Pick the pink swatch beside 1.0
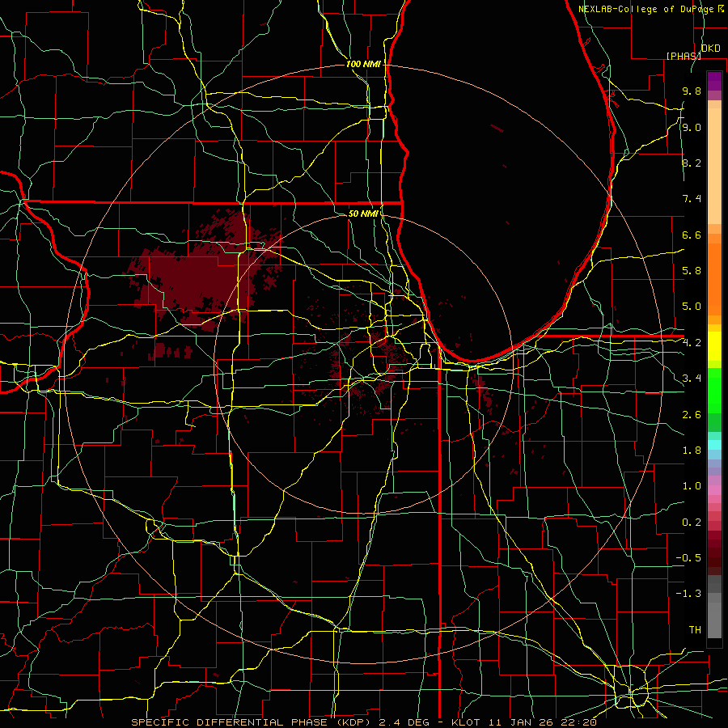The height and width of the screenshot is (728, 728). click(714, 490)
